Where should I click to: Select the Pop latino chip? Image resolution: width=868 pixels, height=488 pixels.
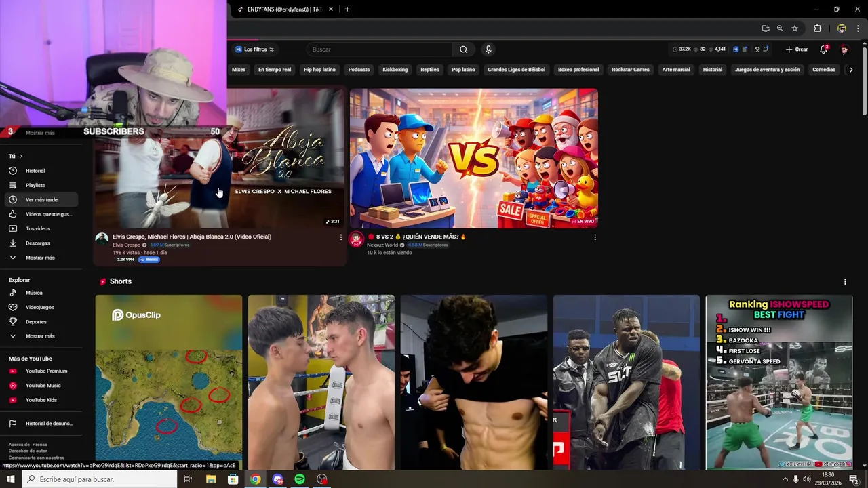[463, 70]
